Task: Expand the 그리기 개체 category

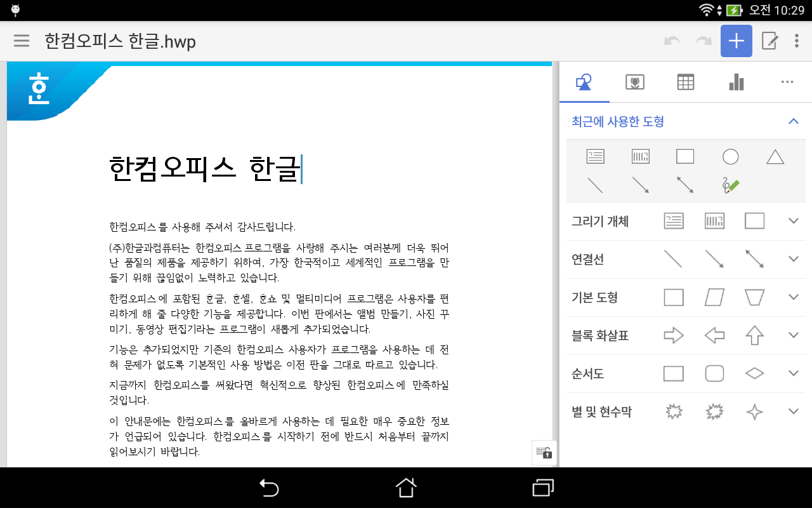Action: coord(794,221)
